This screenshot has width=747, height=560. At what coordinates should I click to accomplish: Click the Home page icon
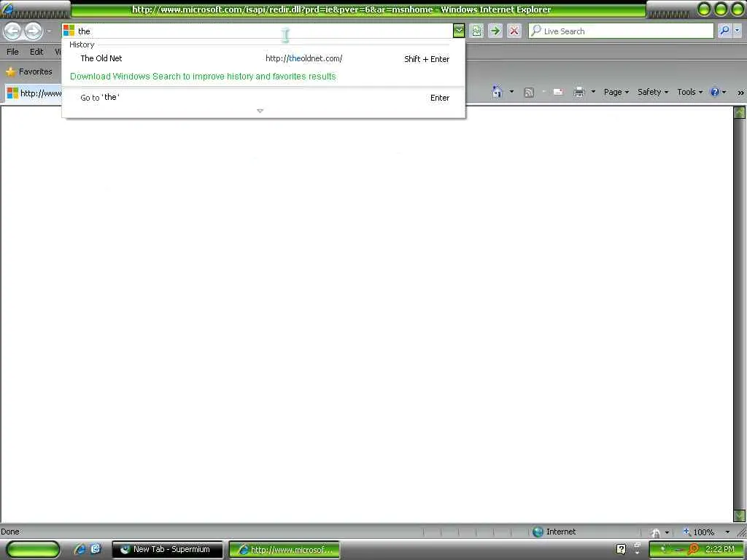pos(498,91)
